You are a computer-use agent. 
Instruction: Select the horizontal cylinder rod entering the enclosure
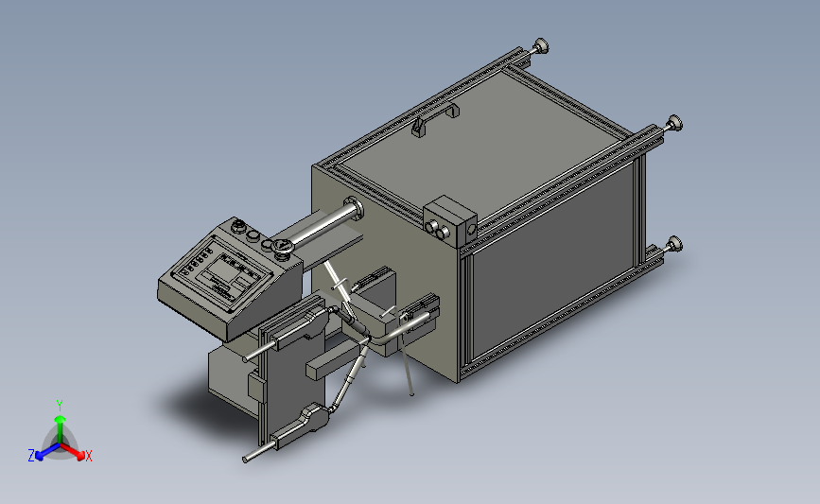324,222
